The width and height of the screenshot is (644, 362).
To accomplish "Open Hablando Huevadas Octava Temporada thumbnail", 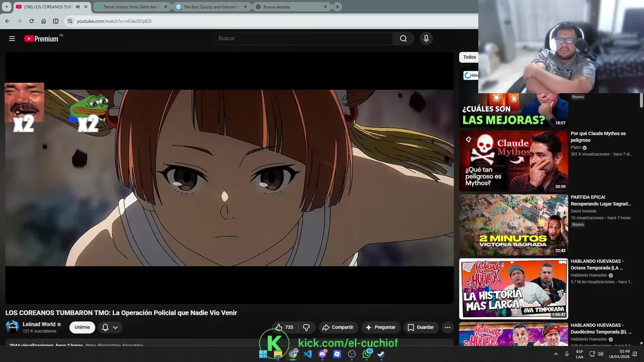I will [x=513, y=289].
